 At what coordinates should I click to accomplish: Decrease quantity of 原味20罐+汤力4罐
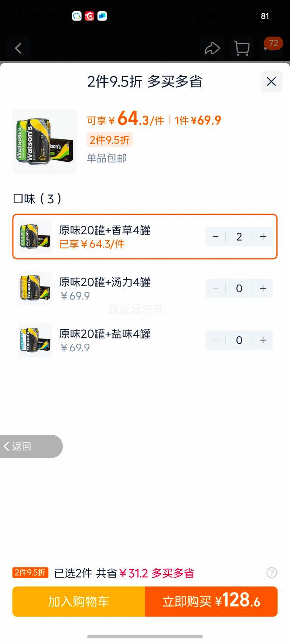tap(215, 288)
